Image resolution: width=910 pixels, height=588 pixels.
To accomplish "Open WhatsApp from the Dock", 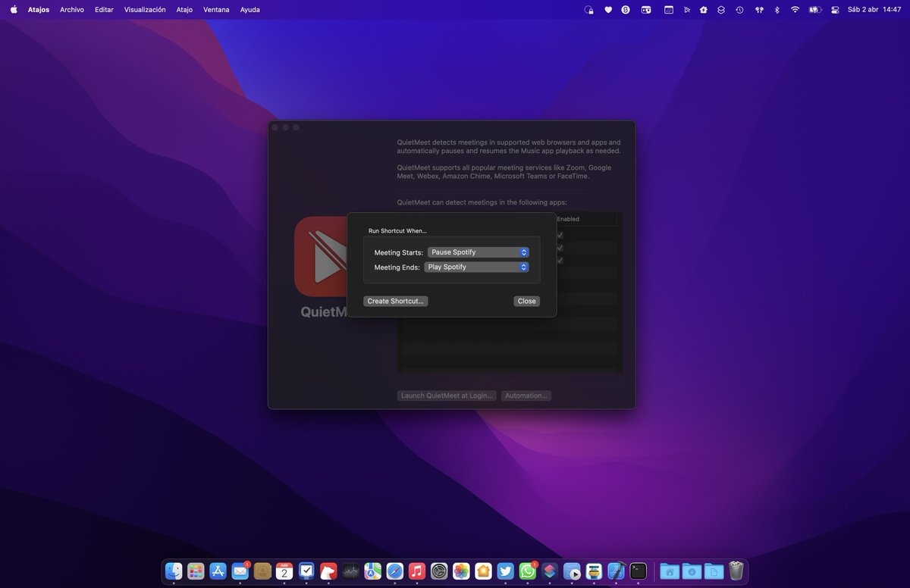I will click(x=527, y=571).
